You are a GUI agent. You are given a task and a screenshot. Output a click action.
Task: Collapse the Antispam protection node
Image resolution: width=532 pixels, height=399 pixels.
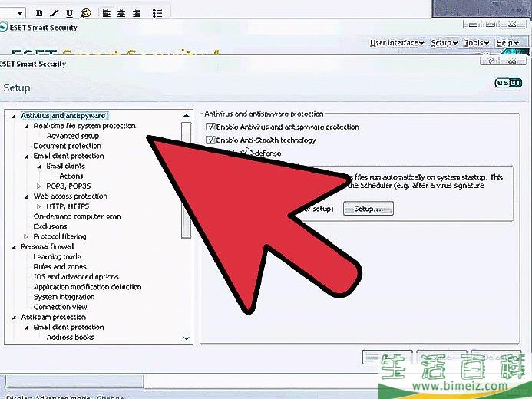pos(14,318)
